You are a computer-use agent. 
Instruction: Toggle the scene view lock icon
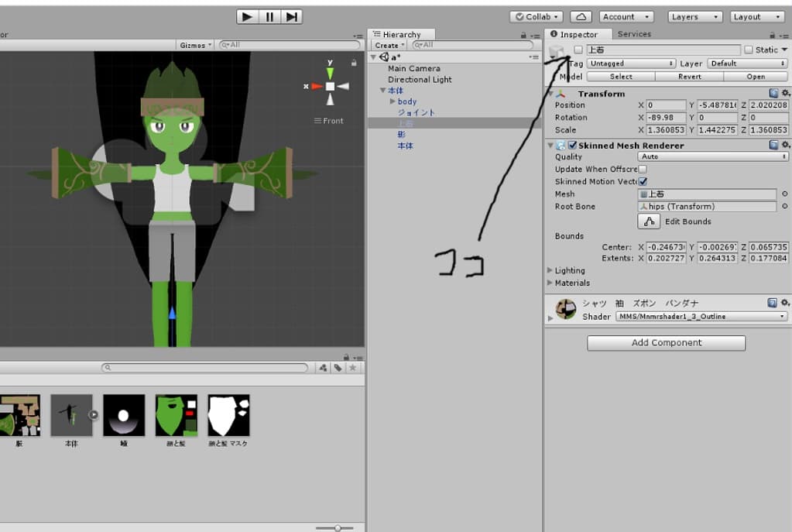(354, 63)
